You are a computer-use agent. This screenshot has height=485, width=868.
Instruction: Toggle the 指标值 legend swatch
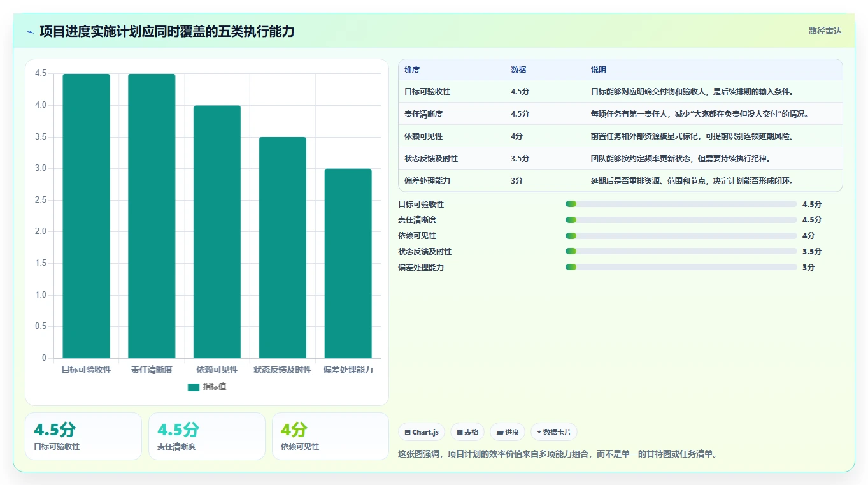[194, 387]
